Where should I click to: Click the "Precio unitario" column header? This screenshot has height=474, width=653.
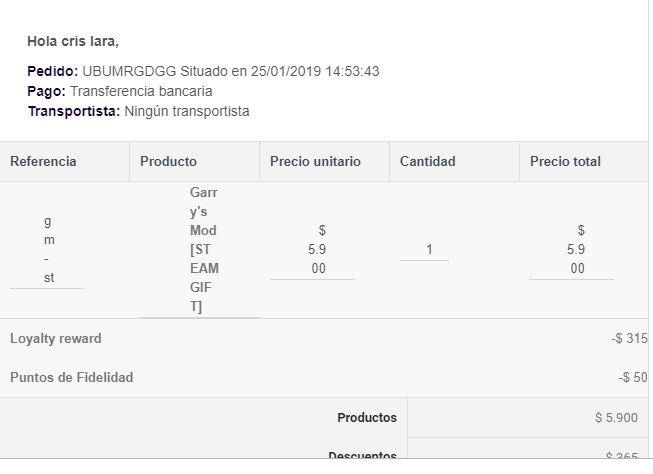point(315,161)
